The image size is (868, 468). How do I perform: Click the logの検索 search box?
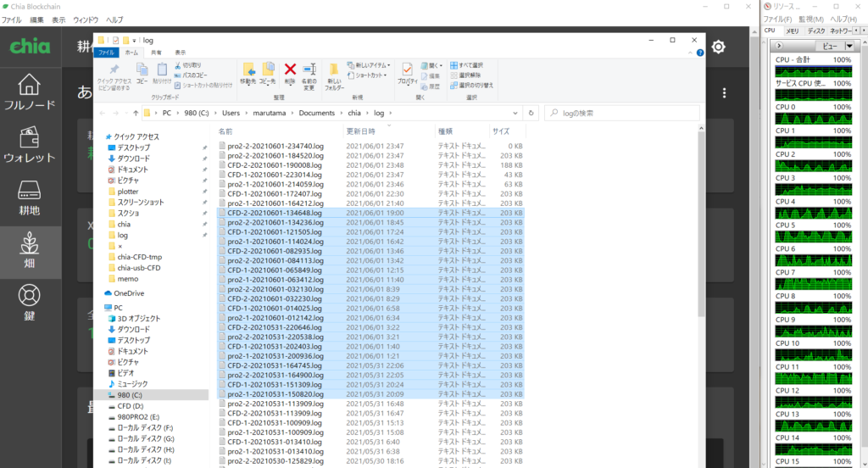[622, 113]
